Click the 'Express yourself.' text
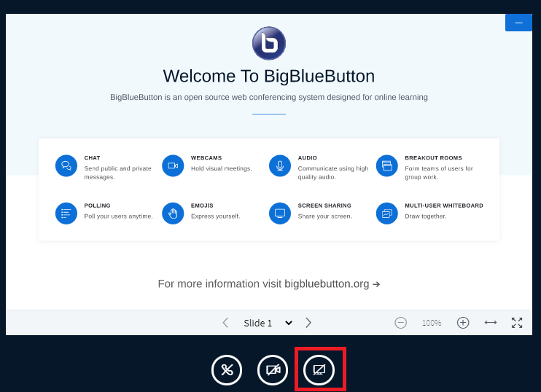This screenshot has width=541, height=392. pos(216,216)
